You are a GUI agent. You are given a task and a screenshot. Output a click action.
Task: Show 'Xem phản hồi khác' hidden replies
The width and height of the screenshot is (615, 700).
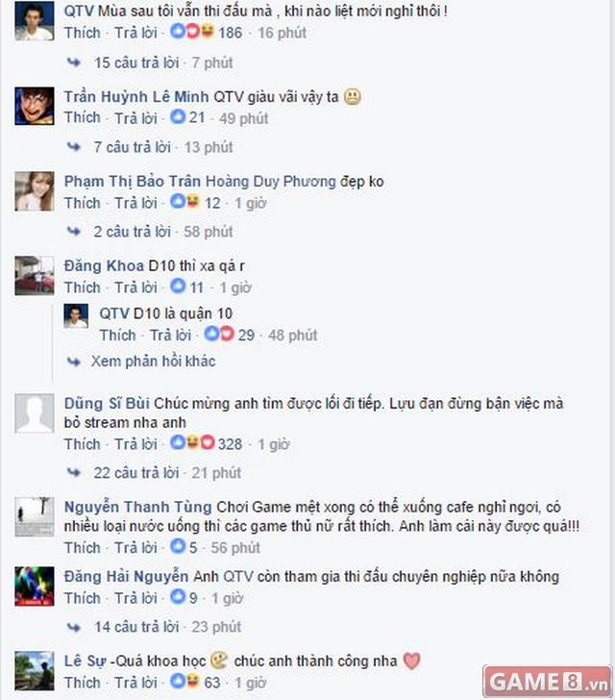153,361
